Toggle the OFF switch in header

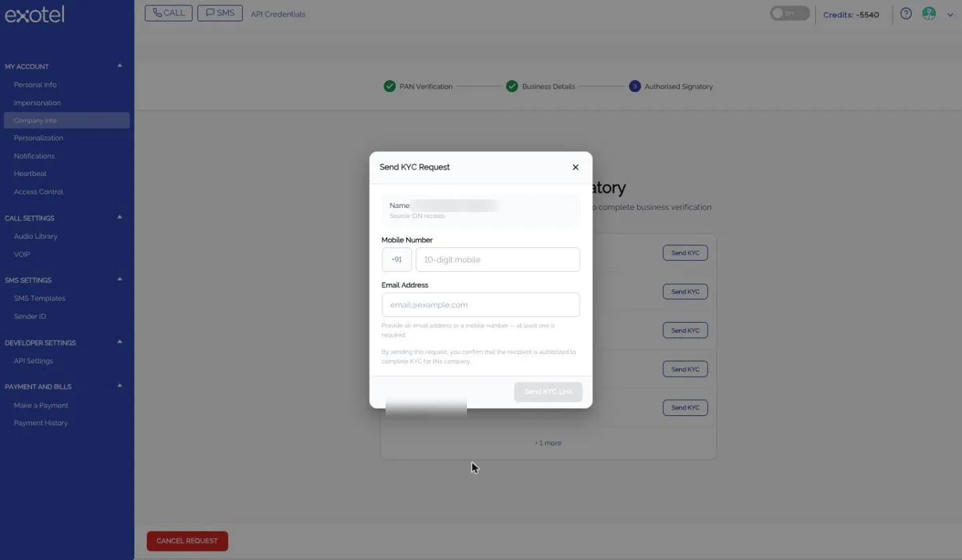pos(790,13)
